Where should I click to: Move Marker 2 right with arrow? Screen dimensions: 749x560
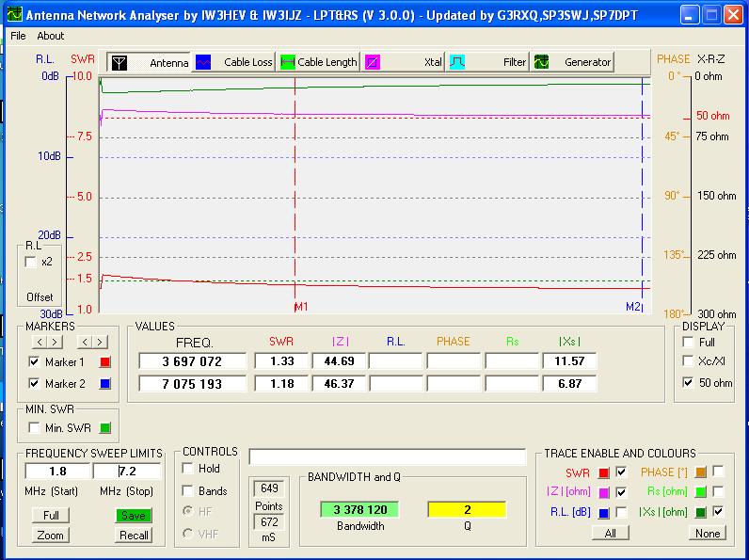coord(101,342)
